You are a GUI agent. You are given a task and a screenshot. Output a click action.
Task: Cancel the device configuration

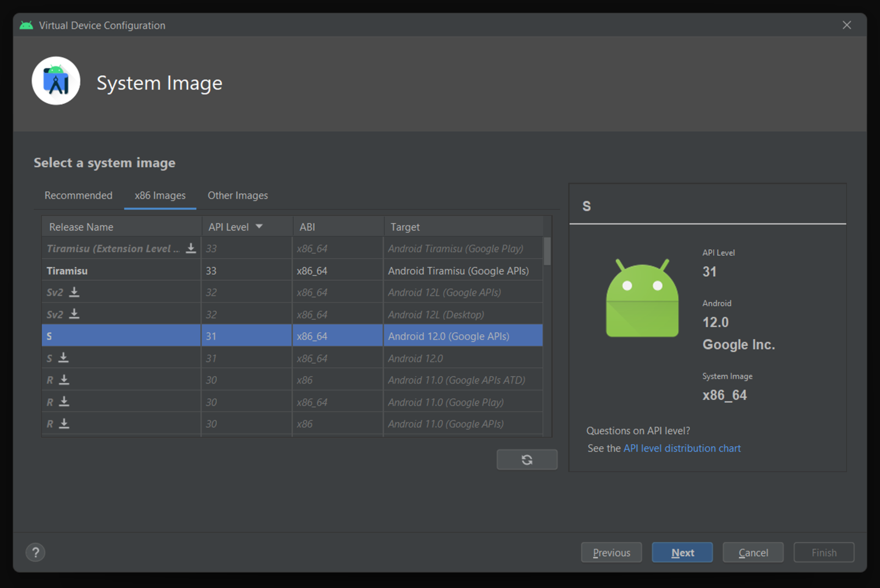coord(753,552)
